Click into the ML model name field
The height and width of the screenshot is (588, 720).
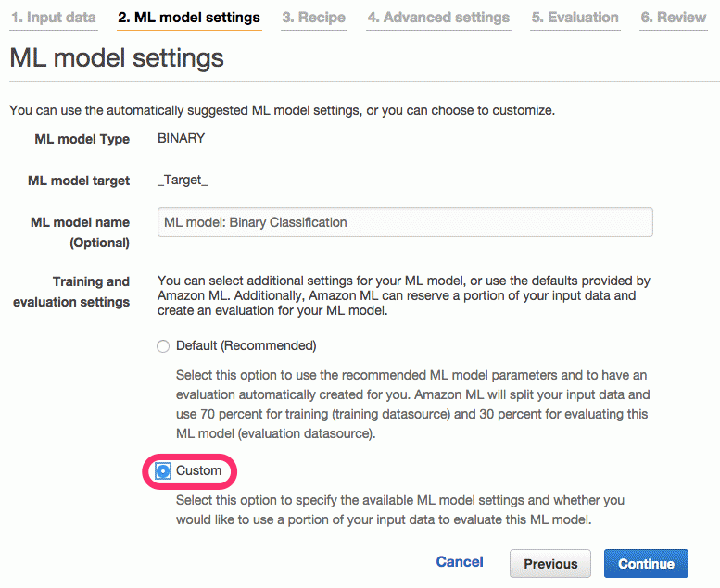[x=405, y=222]
